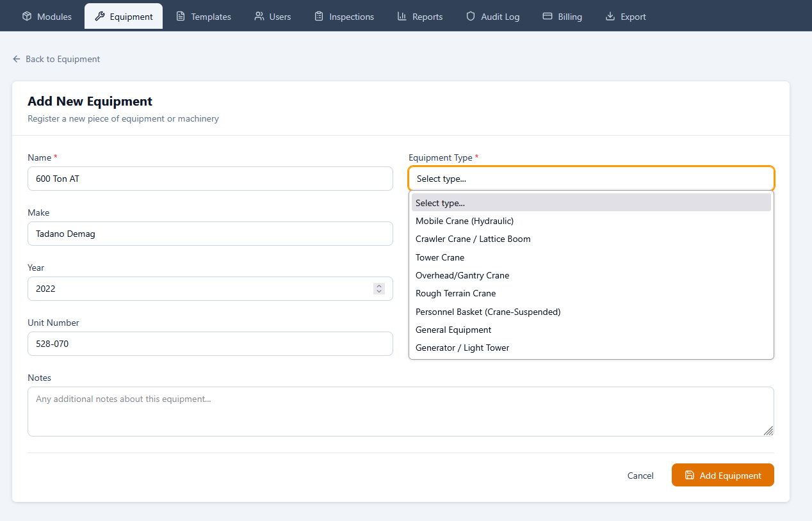Increment Year using the stepper up arrow
812x521 pixels.
click(x=378, y=285)
